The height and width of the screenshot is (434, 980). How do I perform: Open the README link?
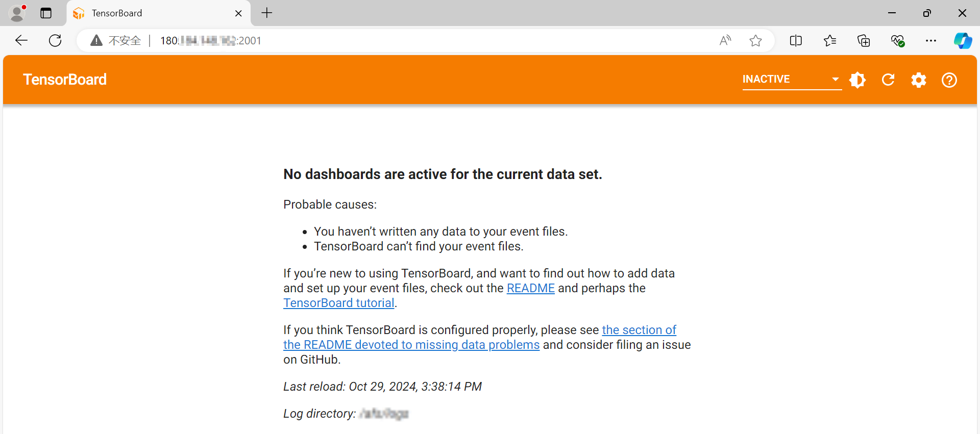click(x=530, y=289)
